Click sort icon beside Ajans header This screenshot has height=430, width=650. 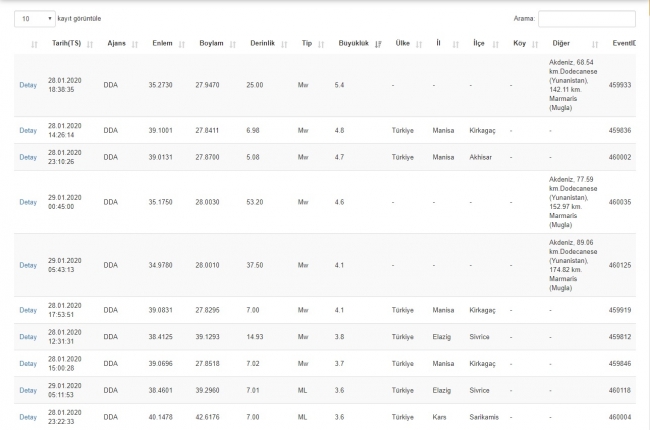point(135,44)
